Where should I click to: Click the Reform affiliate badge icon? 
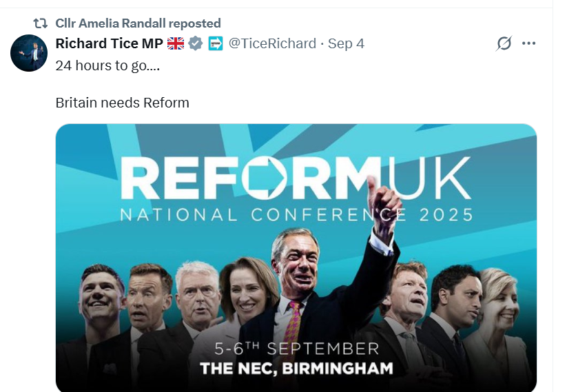point(216,44)
